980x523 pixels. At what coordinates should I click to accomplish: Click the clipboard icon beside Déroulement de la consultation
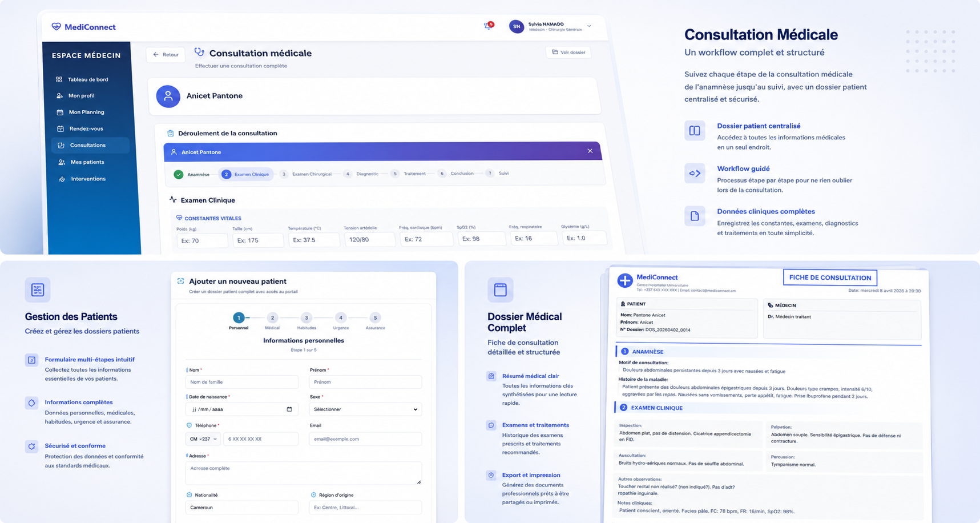coord(170,133)
